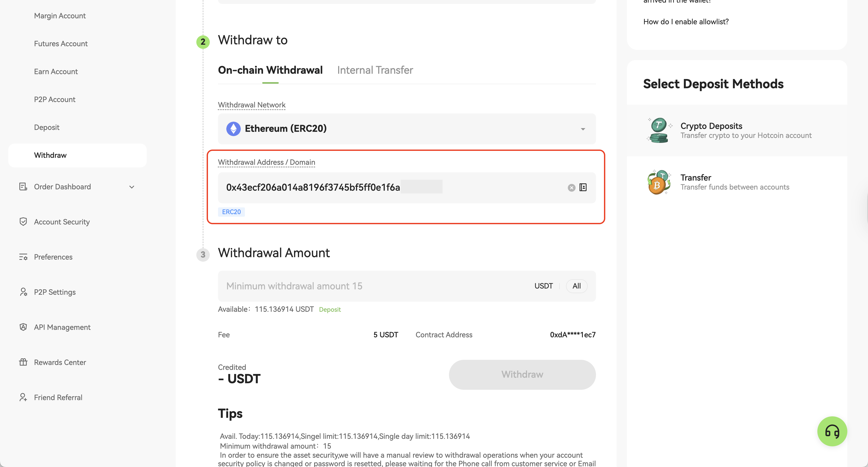
Task: Click the Account Security shield icon
Action: (x=23, y=222)
